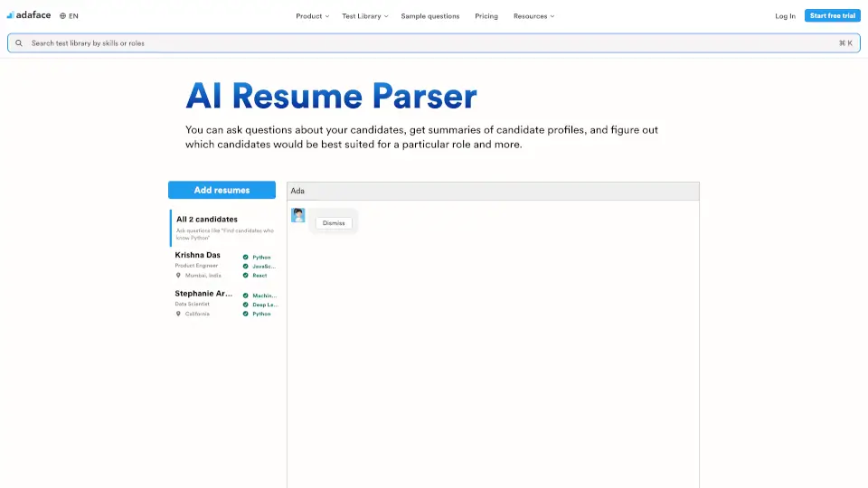This screenshot has height=488, width=868.
Task: Click the Log In link
Action: point(785,16)
